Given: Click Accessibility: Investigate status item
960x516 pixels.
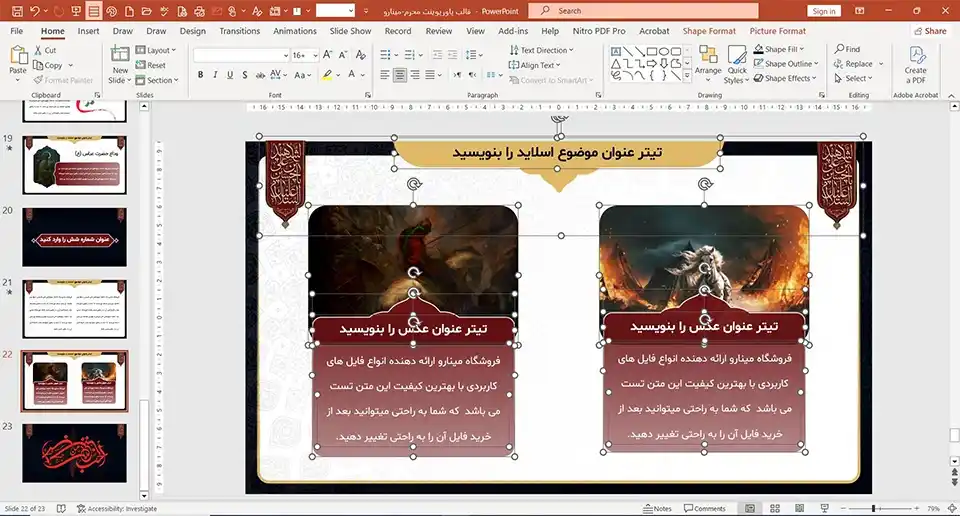Looking at the screenshot, I should 117,509.
